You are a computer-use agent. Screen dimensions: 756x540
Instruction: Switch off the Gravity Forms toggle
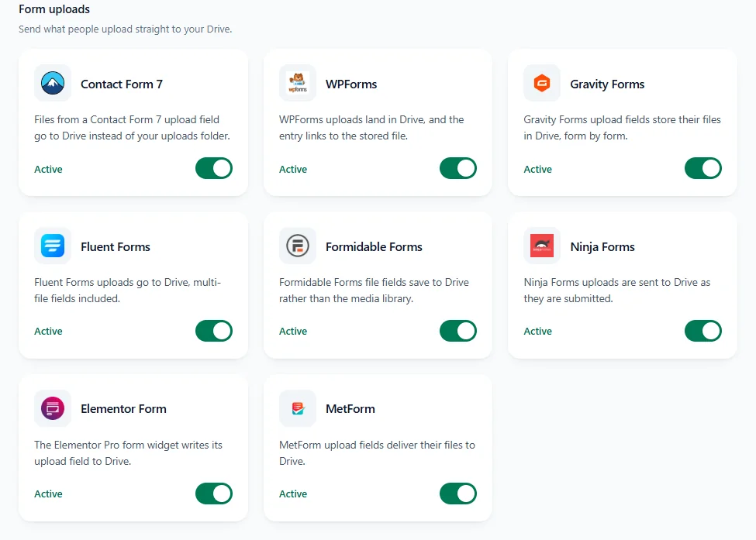pyautogui.click(x=703, y=169)
